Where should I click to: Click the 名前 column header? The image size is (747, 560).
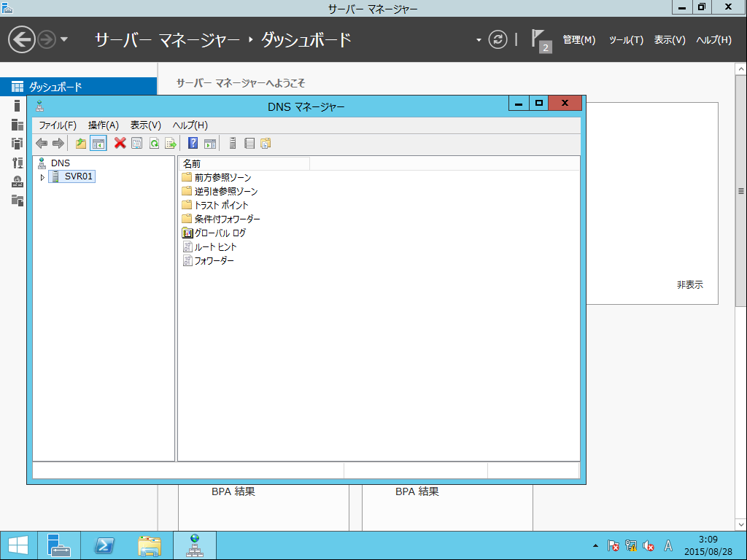coord(244,163)
